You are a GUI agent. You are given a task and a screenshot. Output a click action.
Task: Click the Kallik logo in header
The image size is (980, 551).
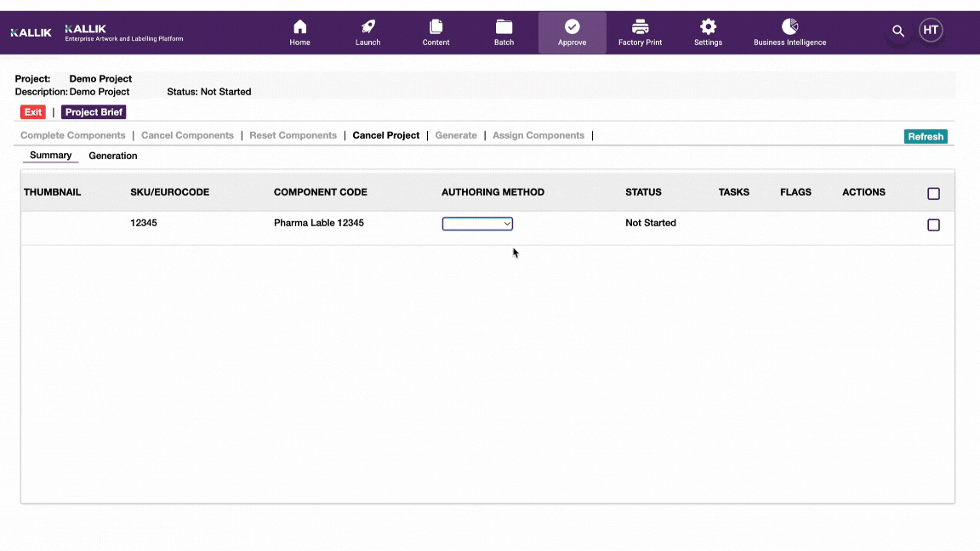pyautogui.click(x=31, y=32)
